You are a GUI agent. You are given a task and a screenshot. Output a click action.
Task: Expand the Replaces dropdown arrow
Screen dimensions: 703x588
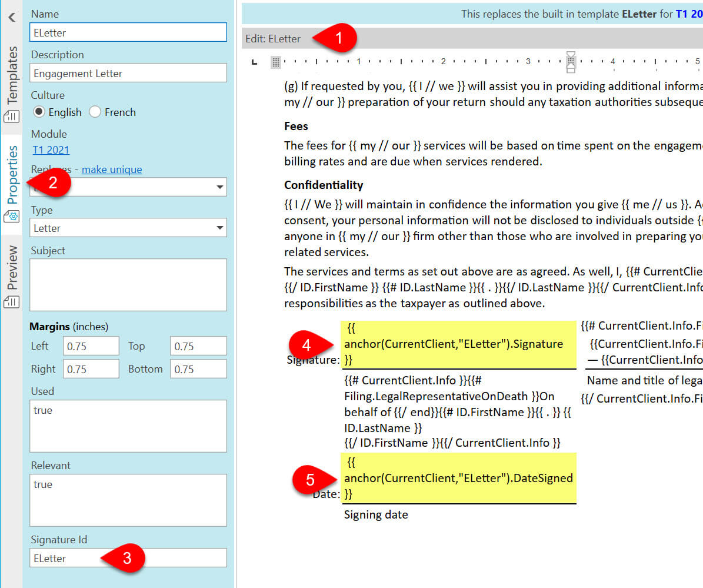coord(219,187)
